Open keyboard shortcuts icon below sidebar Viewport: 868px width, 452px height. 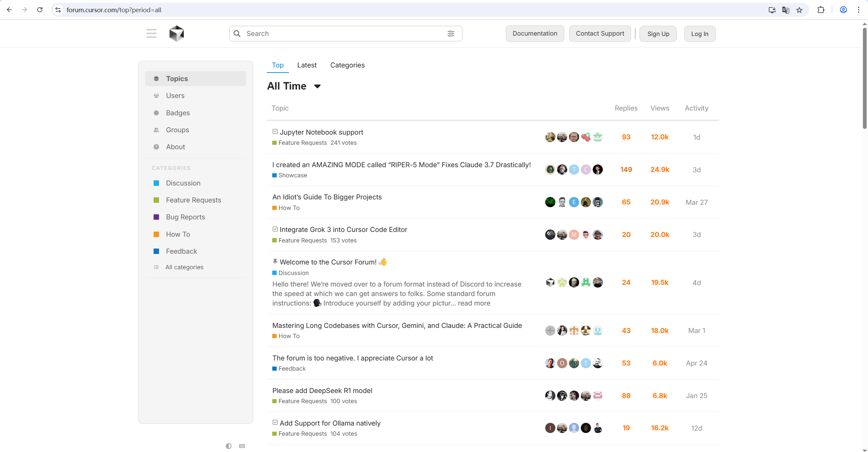pyautogui.click(x=242, y=446)
